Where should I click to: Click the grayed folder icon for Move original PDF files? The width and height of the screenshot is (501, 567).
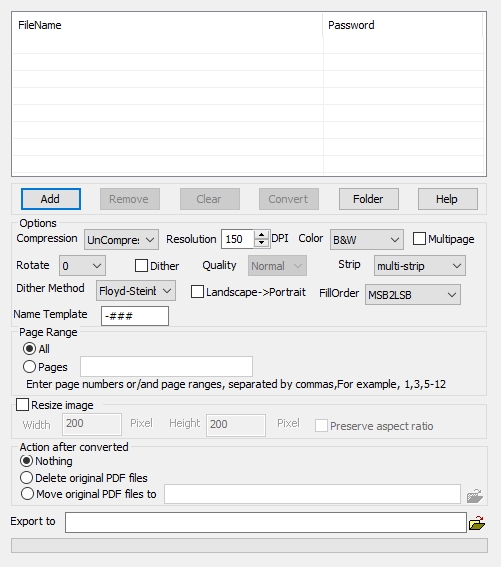point(475,495)
